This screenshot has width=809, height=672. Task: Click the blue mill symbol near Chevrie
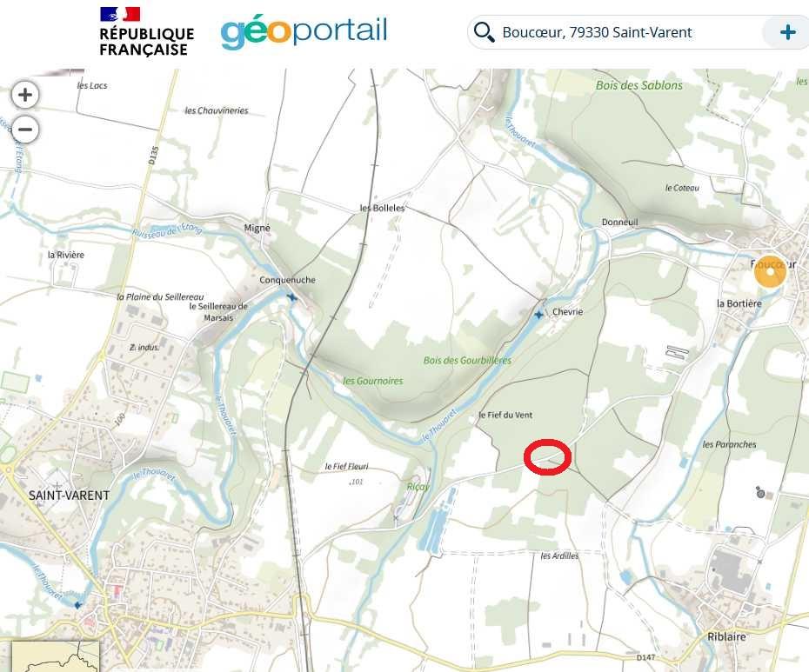[x=538, y=314]
